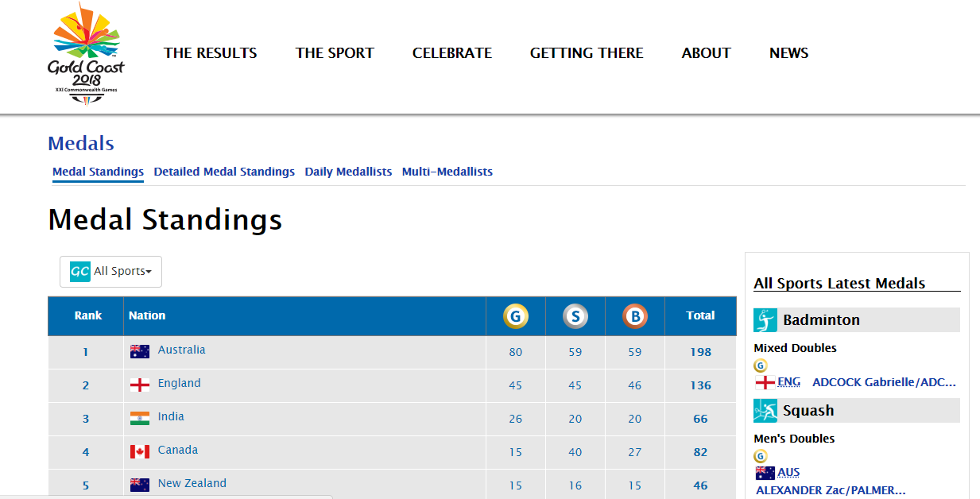This screenshot has width=980, height=499.
Task: Click the Badminton heading in latest medals
Action: coord(822,320)
